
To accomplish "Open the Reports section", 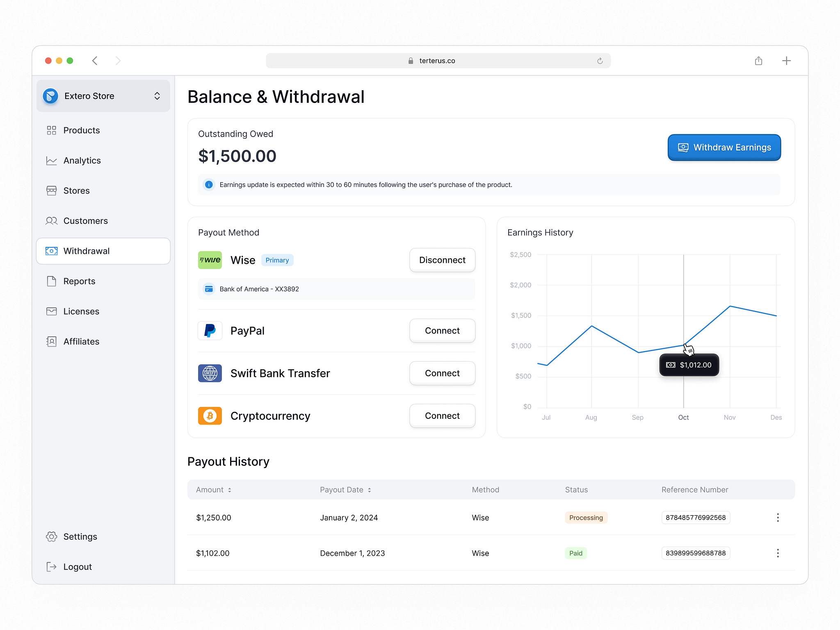I will click(79, 281).
